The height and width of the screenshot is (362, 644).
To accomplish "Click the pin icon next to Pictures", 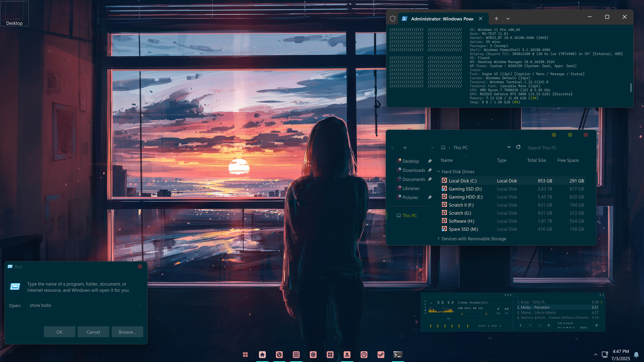I will pos(430,197).
